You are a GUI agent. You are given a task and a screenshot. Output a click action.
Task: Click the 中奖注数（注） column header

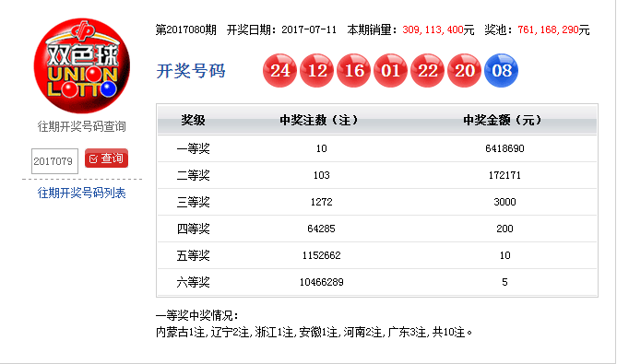coord(319,120)
